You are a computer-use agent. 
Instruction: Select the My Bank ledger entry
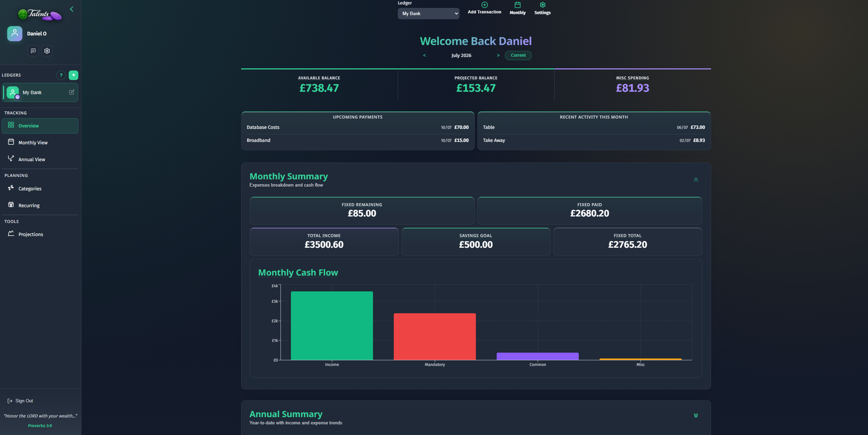point(40,92)
